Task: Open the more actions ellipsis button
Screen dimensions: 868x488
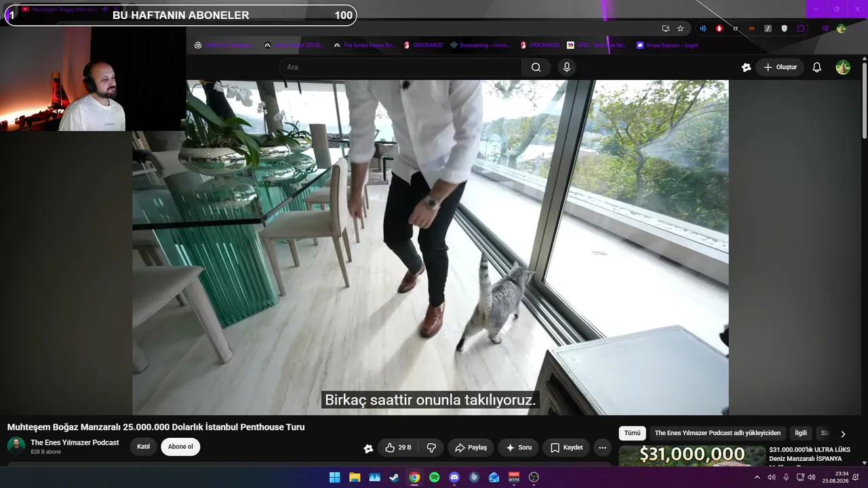Action: pos(602,448)
